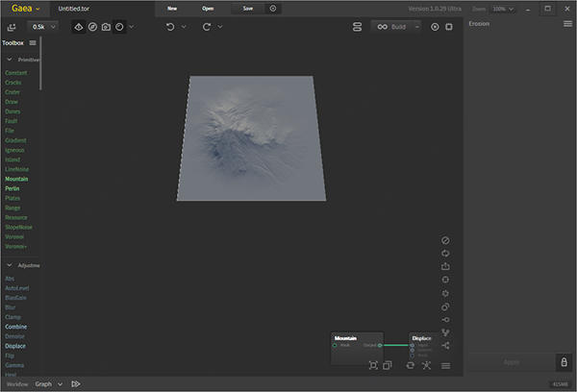Open the Workflow Graph dropdown
Screen dimensions: 577x392
(x=49, y=384)
